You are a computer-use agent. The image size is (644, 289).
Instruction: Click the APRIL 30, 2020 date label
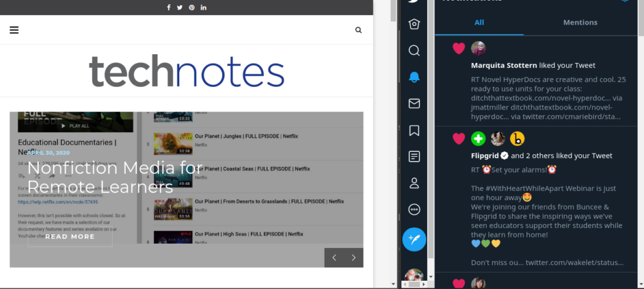click(x=48, y=152)
